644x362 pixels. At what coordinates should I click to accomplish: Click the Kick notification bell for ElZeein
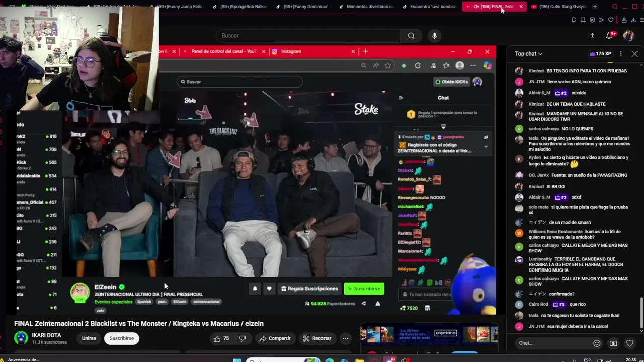click(x=255, y=289)
